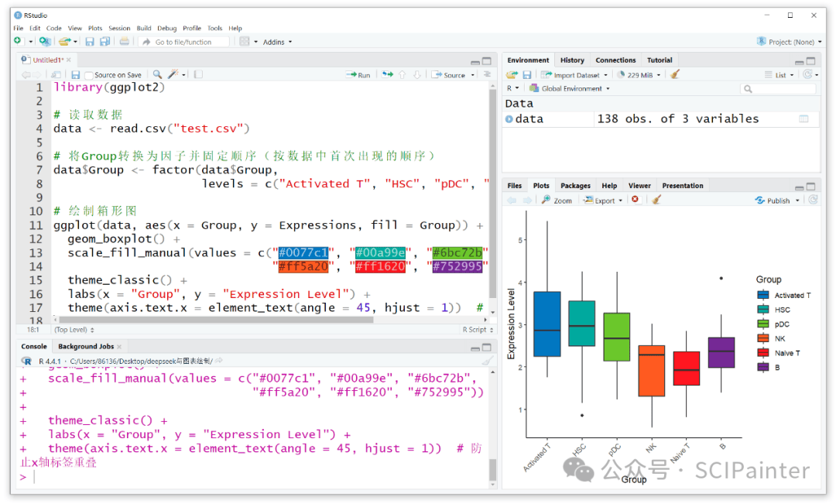Maximize the Plots pane

coord(811,186)
